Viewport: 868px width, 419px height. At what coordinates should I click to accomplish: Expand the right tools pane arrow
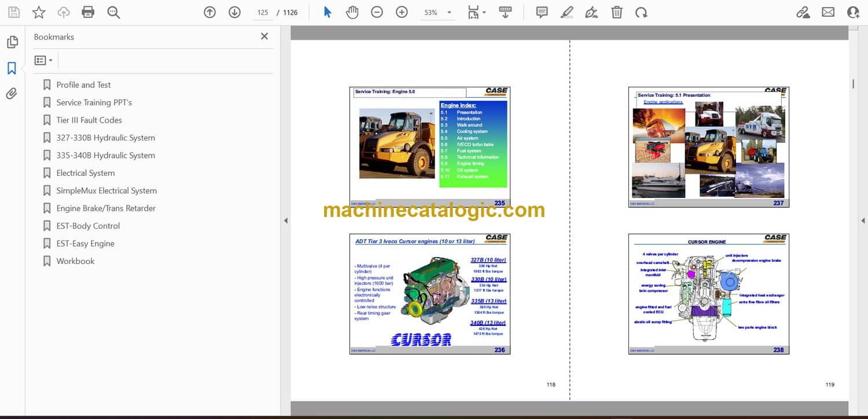pyautogui.click(x=863, y=220)
